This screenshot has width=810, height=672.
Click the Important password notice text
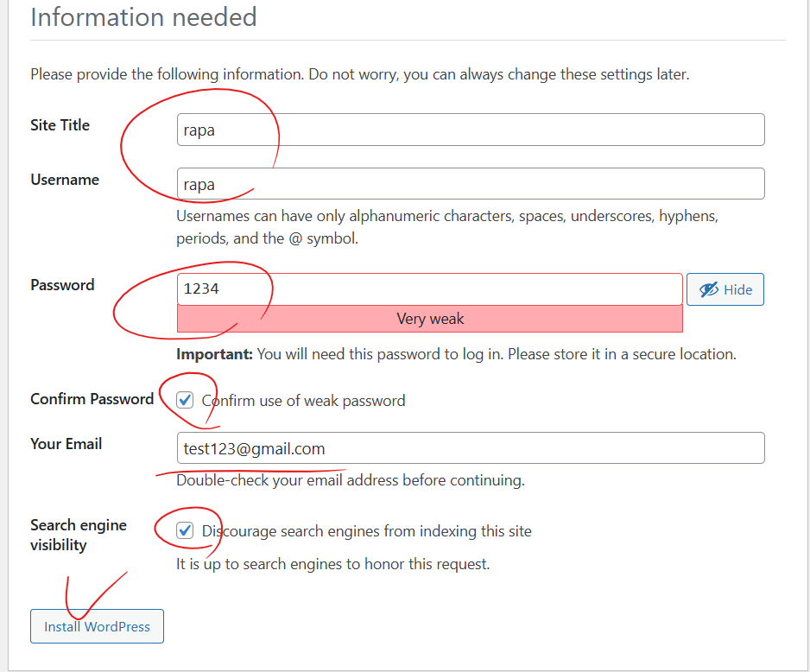click(x=456, y=354)
